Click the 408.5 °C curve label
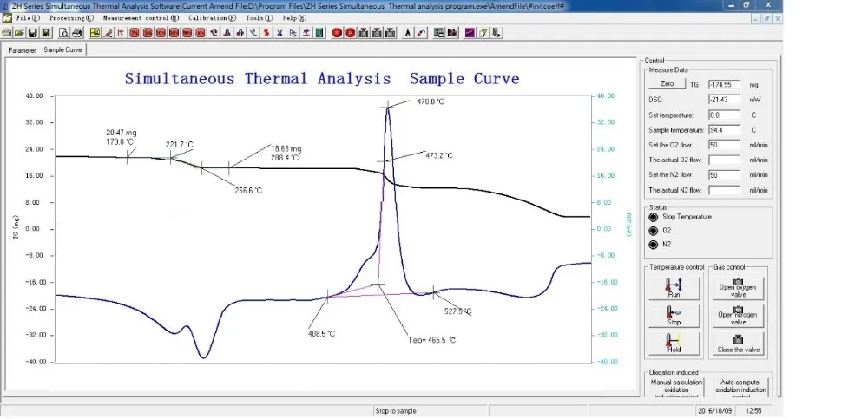 click(x=322, y=334)
